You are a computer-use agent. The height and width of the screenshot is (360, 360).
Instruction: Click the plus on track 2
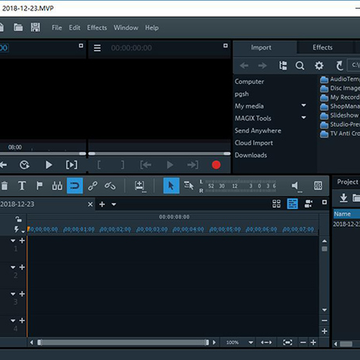tap(22, 267)
